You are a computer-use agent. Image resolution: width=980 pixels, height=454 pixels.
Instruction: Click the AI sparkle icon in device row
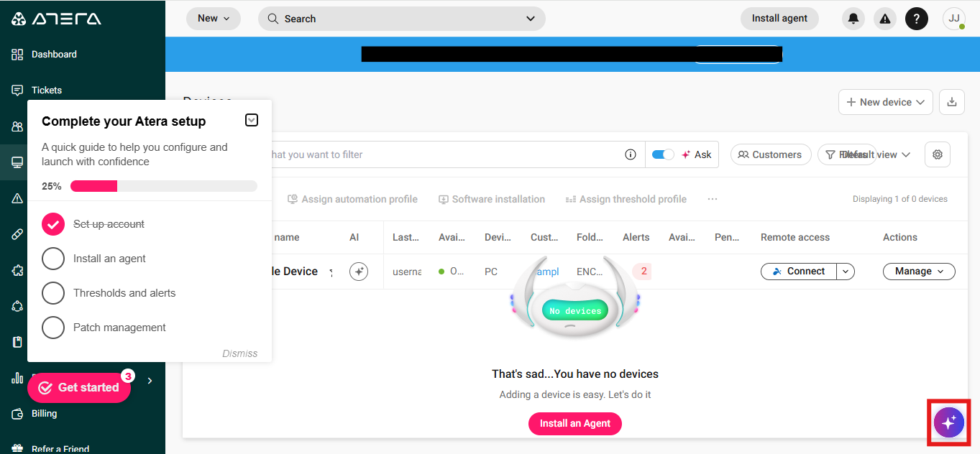pyautogui.click(x=359, y=272)
